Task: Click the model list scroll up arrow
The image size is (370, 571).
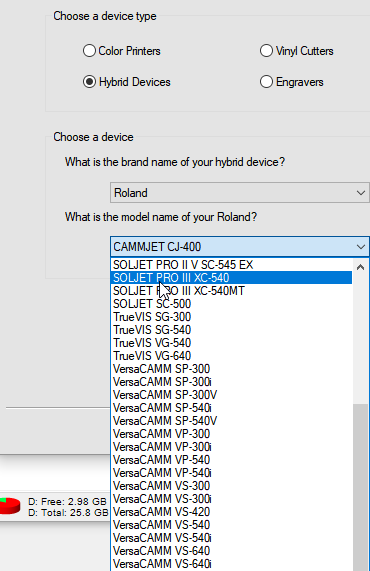Action: click(x=361, y=267)
